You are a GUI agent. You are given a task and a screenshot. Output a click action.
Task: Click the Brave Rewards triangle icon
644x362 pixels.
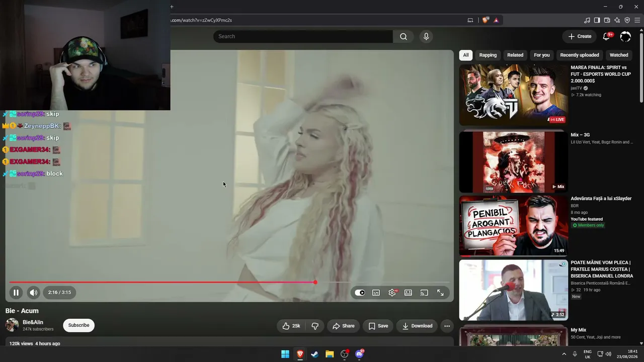(x=496, y=20)
